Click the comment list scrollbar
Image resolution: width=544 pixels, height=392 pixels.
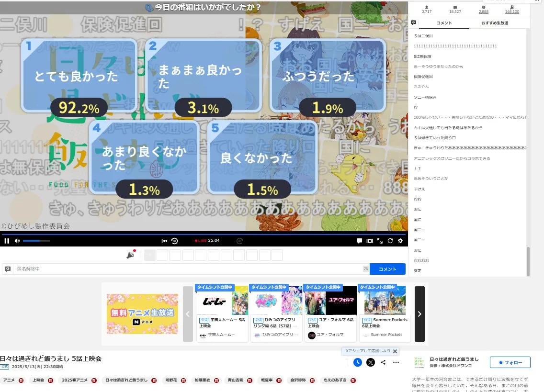click(x=528, y=261)
